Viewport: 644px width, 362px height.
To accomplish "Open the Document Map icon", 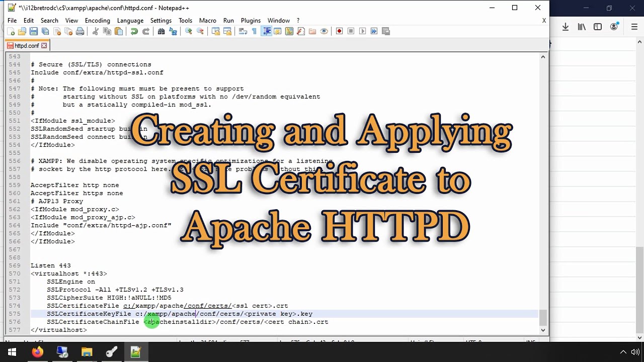I will point(289,31).
